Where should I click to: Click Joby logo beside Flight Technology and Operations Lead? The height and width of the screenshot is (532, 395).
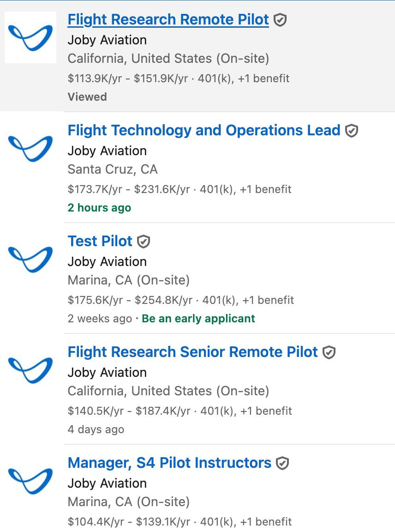coord(30,148)
